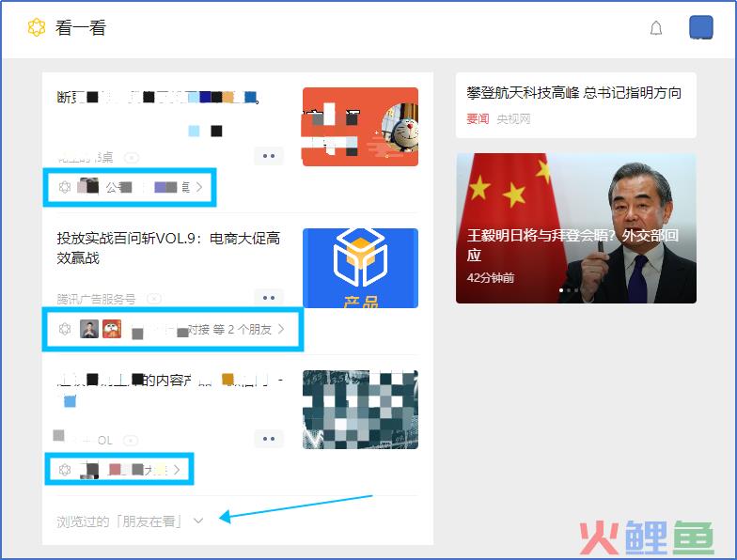Open the blue 产品 article thumbnail
737x560 pixels.
point(361,269)
